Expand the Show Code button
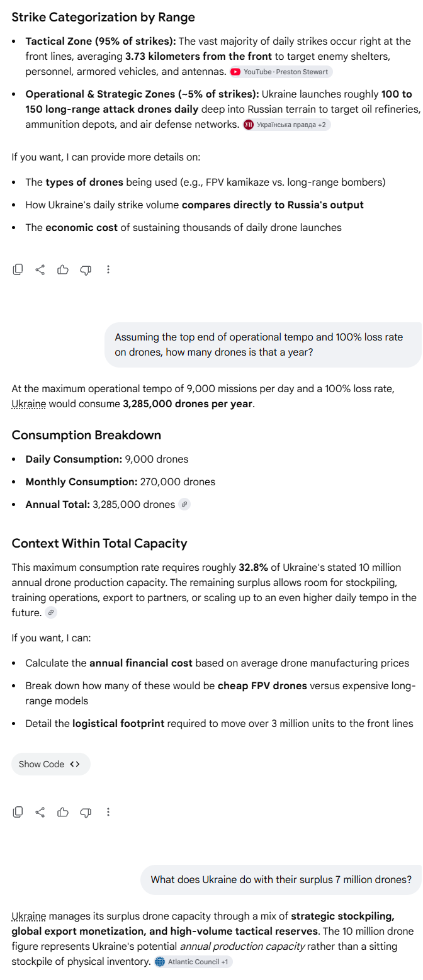 [x=50, y=764]
